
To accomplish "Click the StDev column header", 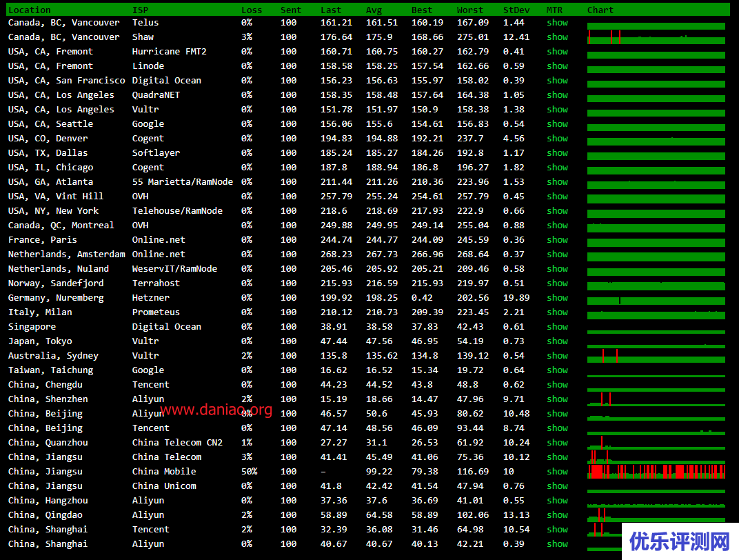I will (516, 10).
